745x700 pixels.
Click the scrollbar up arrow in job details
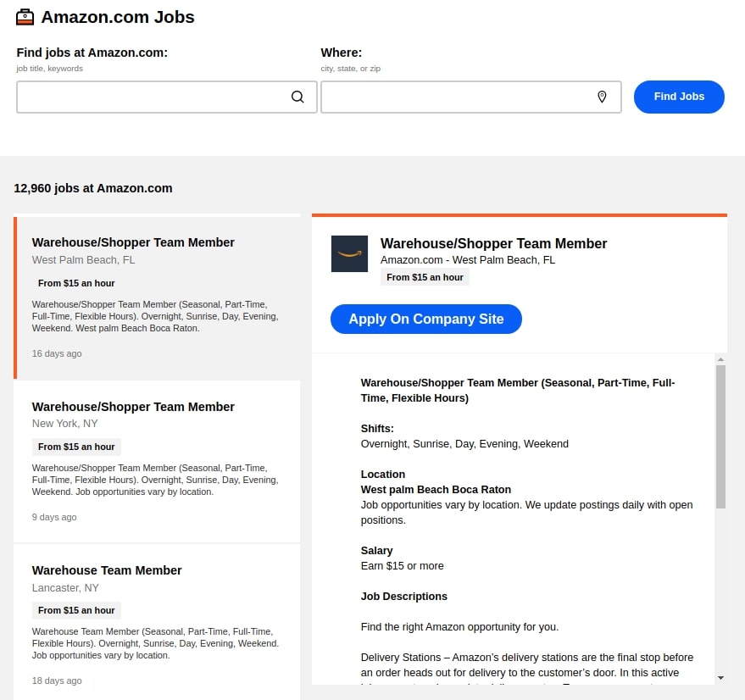click(x=720, y=359)
